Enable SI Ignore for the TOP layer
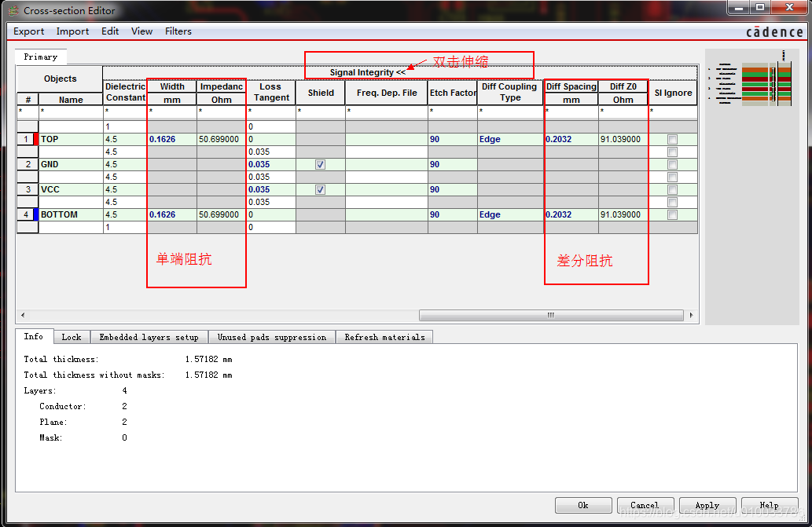Screen dimensions: 812x527 coord(672,139)
